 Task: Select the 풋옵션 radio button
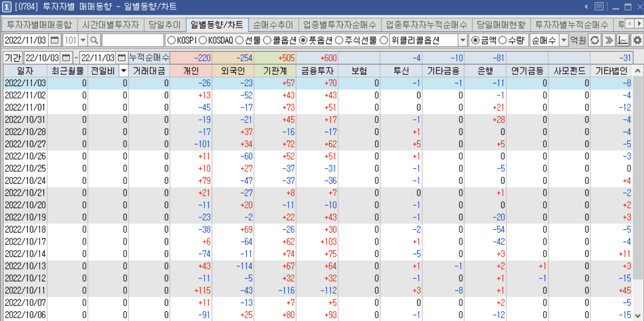pos(303,40)
